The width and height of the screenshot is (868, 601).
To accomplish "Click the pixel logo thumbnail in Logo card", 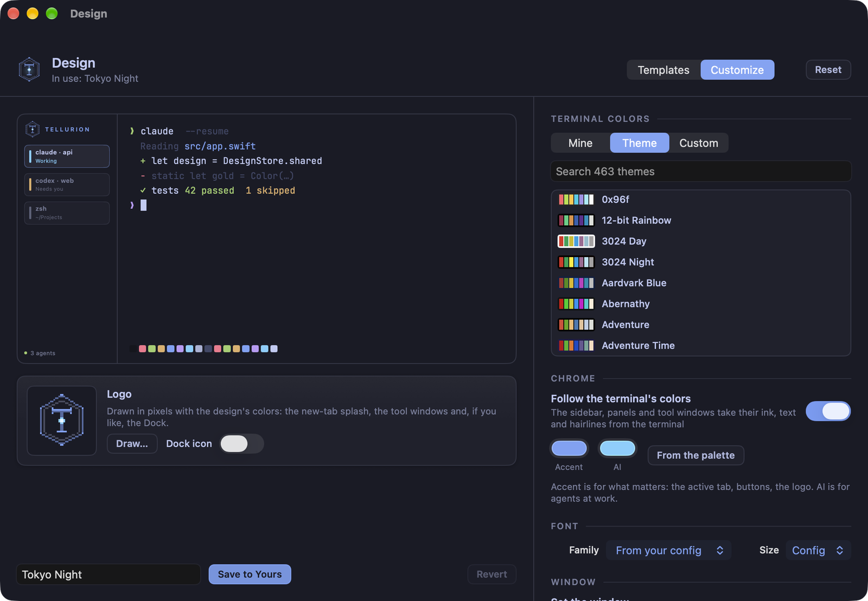I will (62, 420).
